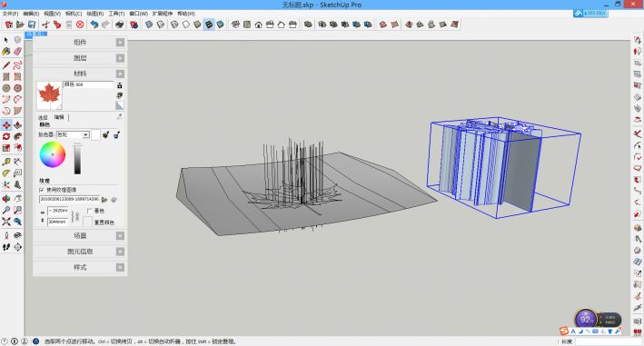
Task: Select the Axes tool
Action: 5,184
